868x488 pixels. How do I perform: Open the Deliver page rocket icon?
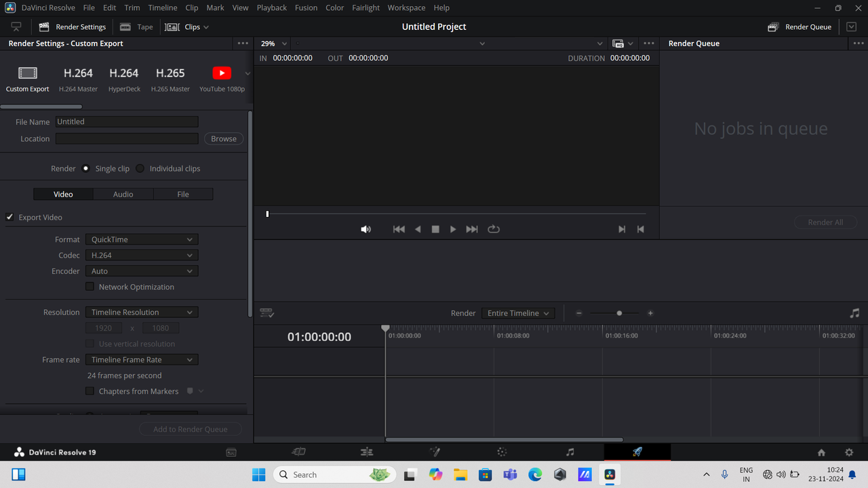(x=637, y=452)
